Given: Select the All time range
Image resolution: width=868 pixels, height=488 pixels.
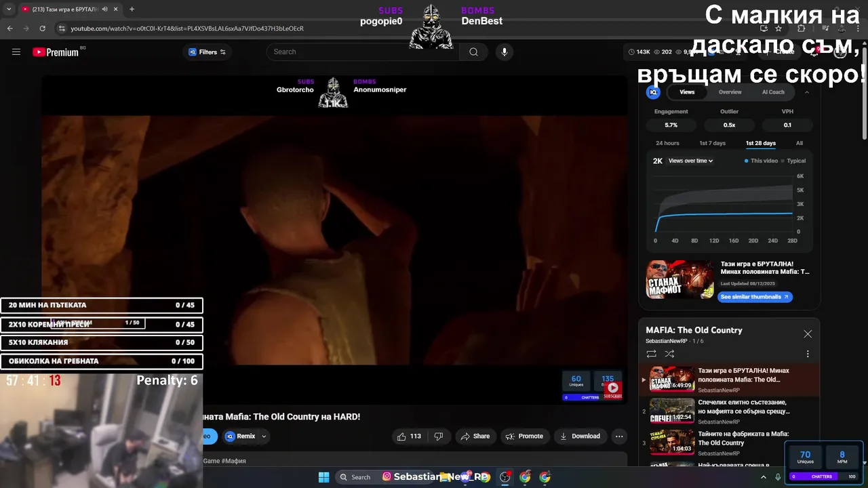Looking at the screenshot, I should point(800,143).
